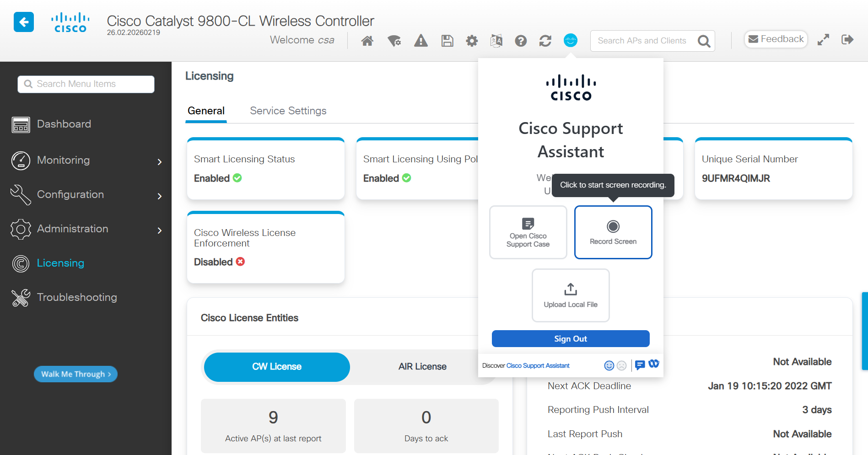Viewport: 868px width, 455px height.
Task: Select the sad smiley feedback face
Action: click(621, 365)
